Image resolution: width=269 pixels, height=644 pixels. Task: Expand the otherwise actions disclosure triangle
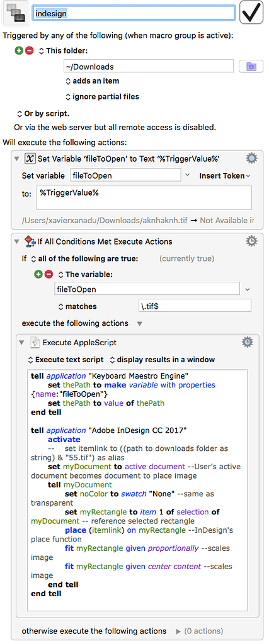click(x=178, y=631)
